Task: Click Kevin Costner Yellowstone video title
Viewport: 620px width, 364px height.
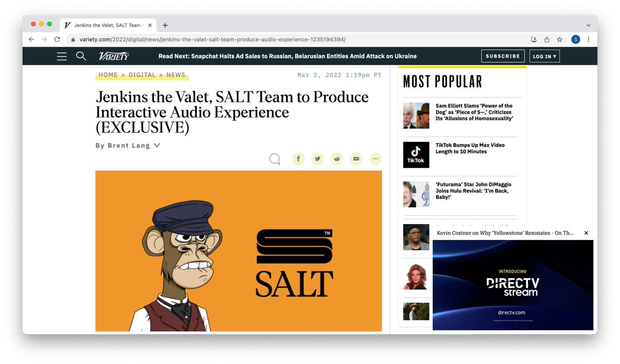Action: click(x=505, y=233)
